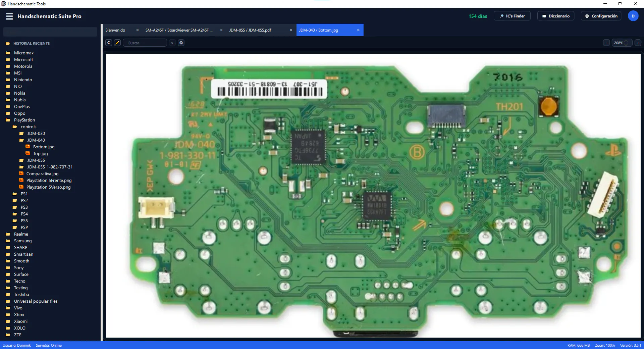Click the image icon beside Top.jpg
This screenshot has height=349, width=644.
28,153
